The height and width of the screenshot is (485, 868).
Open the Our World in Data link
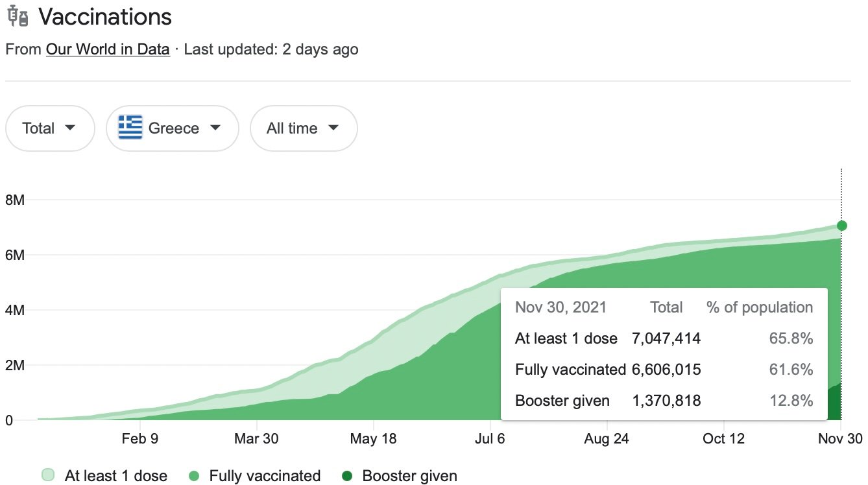pyautogui.click(x=108, y=49)
